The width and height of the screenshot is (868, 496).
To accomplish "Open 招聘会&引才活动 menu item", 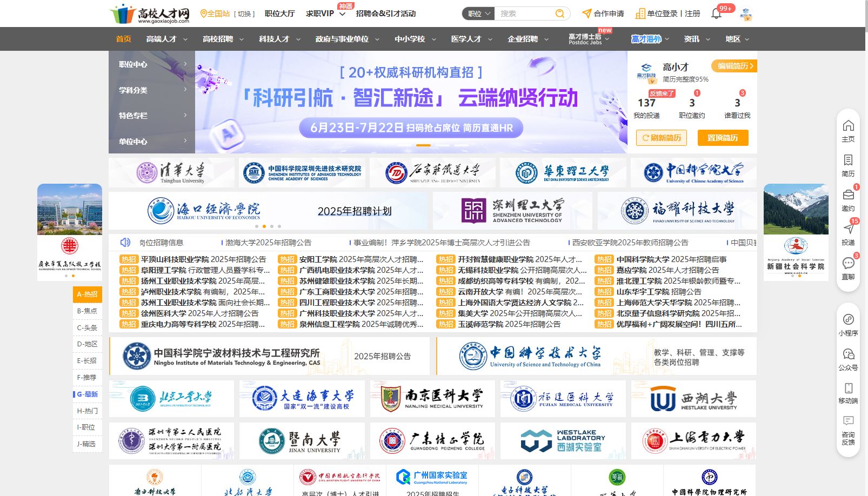I will [x=386, y=14].
